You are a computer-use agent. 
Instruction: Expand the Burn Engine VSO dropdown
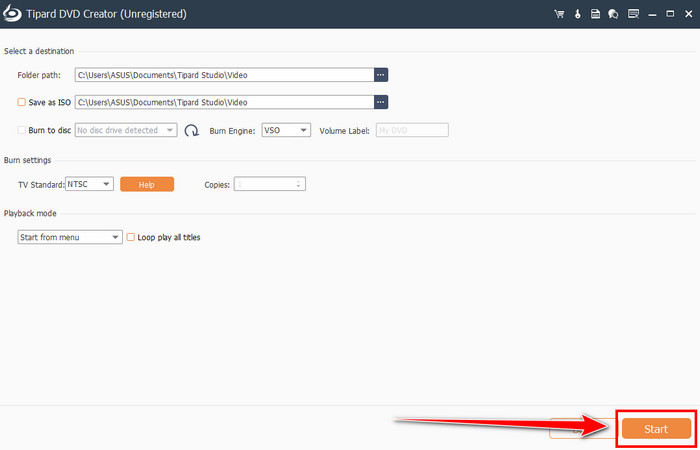[286, 130]
